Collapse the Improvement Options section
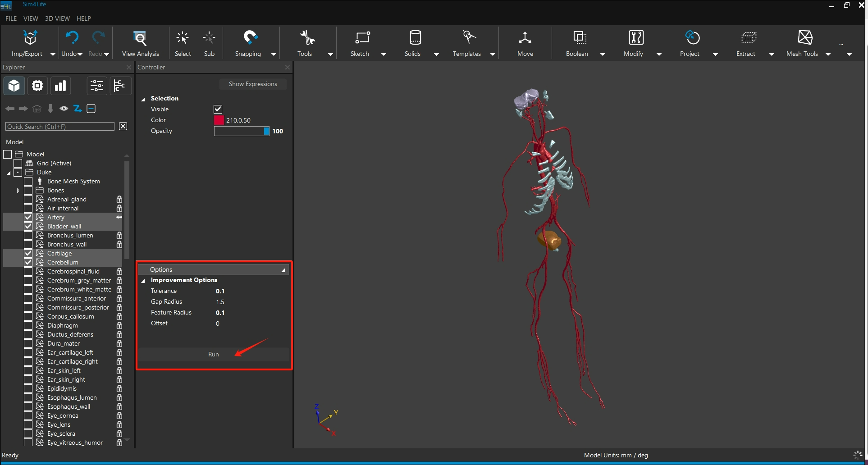The width and height of the screenshot is (868, 465). click(143, 280)
